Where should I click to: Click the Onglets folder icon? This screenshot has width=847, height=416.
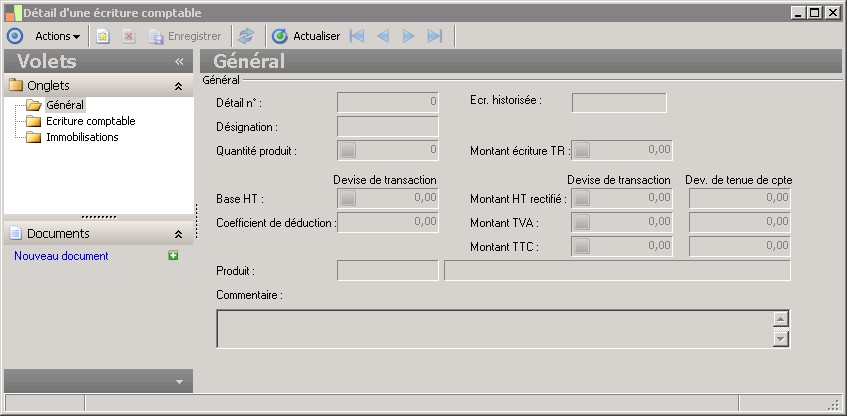click(16, 85)
